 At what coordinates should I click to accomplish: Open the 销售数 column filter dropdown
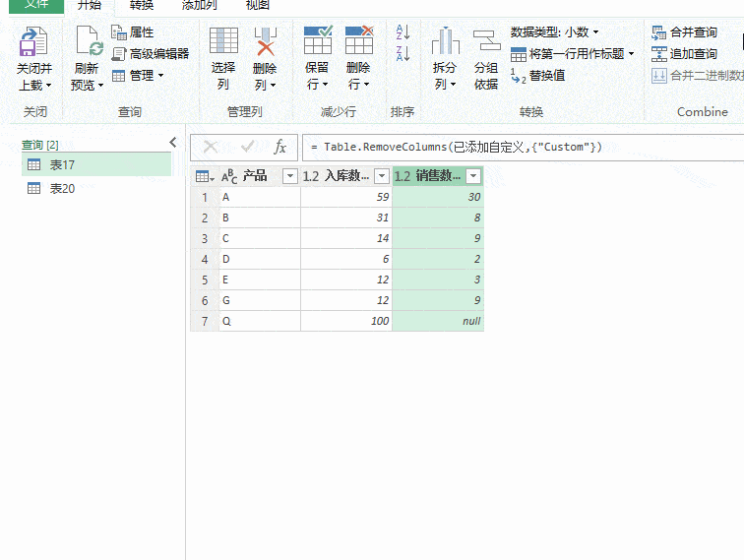coord(473,176)
